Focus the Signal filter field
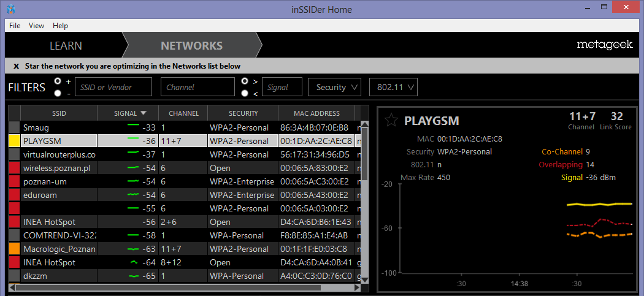This screenshot has width=644, height=296. coord(282,87)
